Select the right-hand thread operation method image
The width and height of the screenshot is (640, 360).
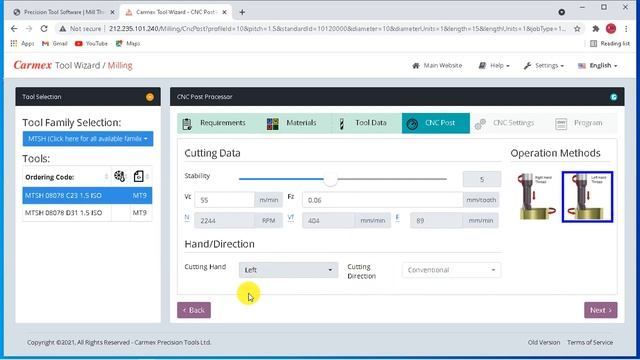tap(536, 196)
